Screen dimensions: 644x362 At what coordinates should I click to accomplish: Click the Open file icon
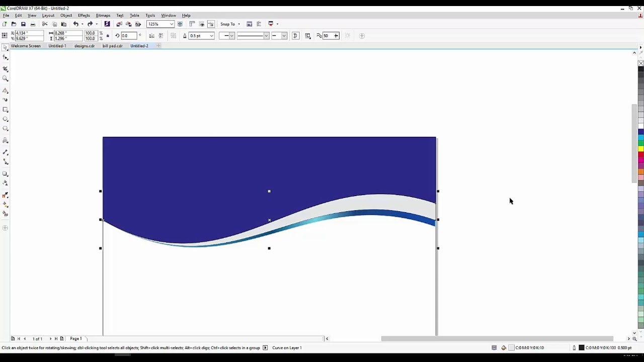14,24
